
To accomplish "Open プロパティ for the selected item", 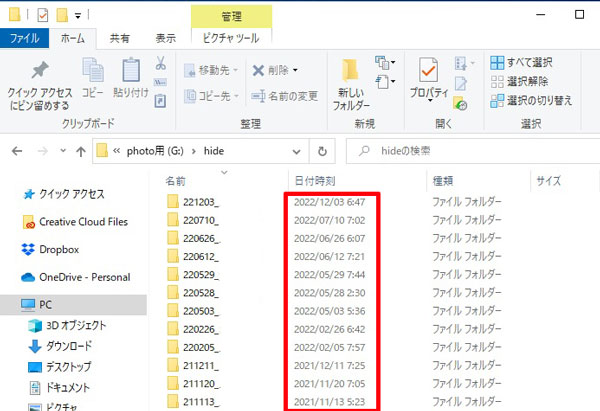I will 428,75.
